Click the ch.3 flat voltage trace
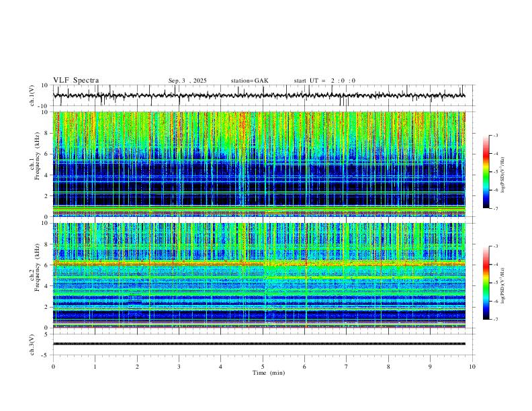Image resolution: width=532 pixels, height=411 pixels. (259, 344)
